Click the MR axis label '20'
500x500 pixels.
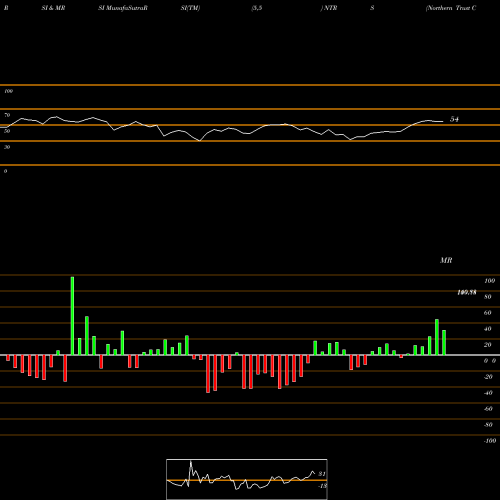tap(488, 345)
